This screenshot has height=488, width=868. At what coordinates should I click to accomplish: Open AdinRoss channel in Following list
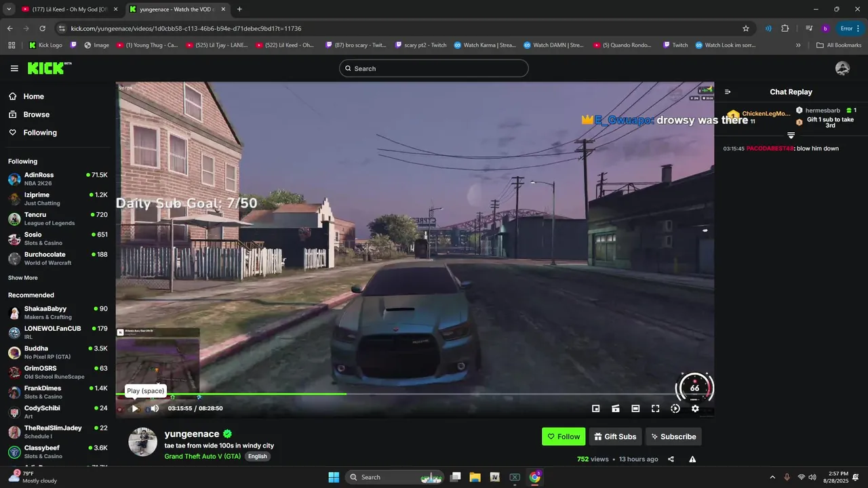58,179
